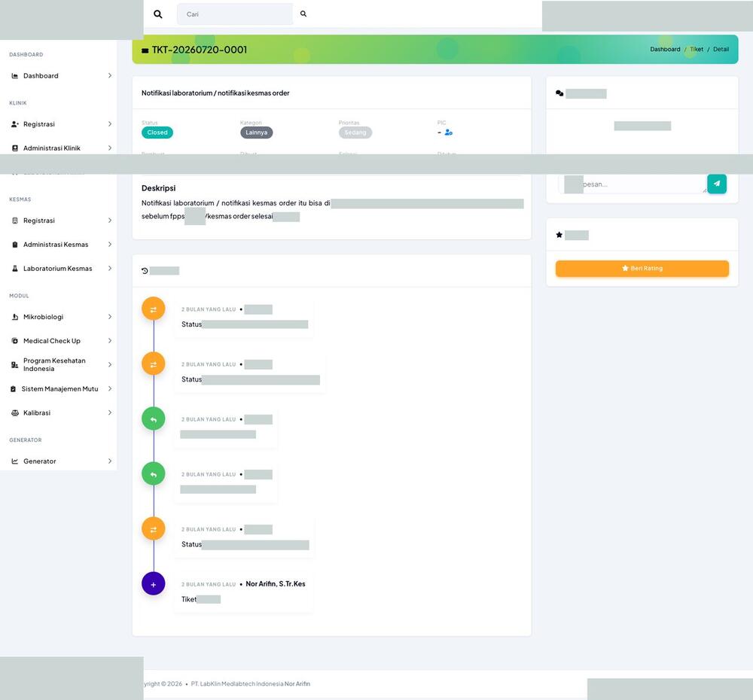The width and height of the screenshot is (753, 700).
Task: Click Klinik Registrasi user-plus icon
Action: click(x=15, y=124)
